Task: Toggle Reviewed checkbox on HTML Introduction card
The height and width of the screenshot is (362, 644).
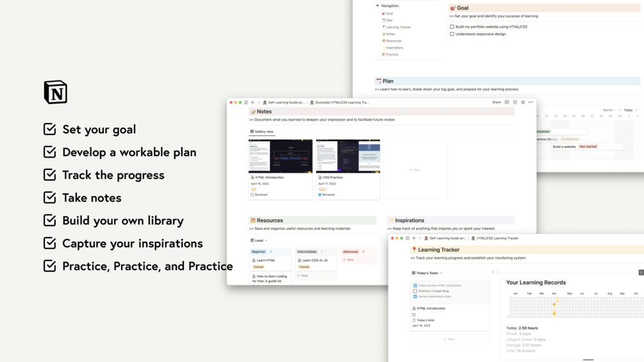Action: click(x=252, y=195)
